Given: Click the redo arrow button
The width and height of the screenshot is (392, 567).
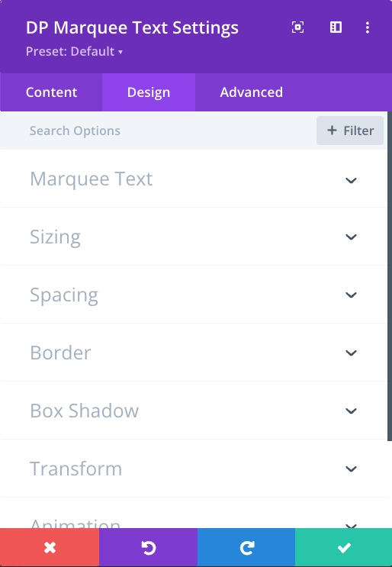Looking at the screenshot, I should [x=246, y=547].
